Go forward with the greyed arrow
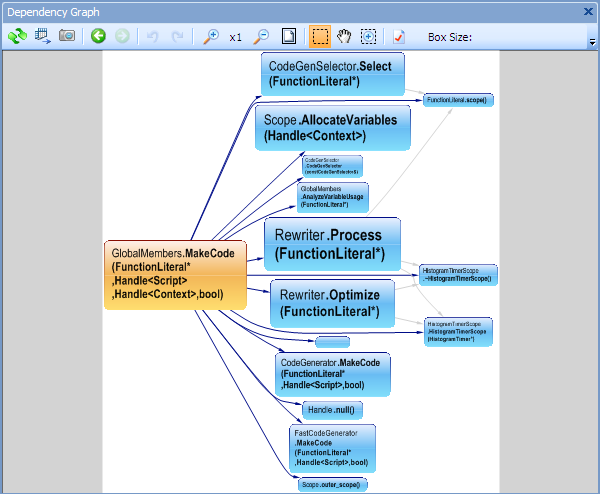600x494 pixels. [x=122, y=36]
